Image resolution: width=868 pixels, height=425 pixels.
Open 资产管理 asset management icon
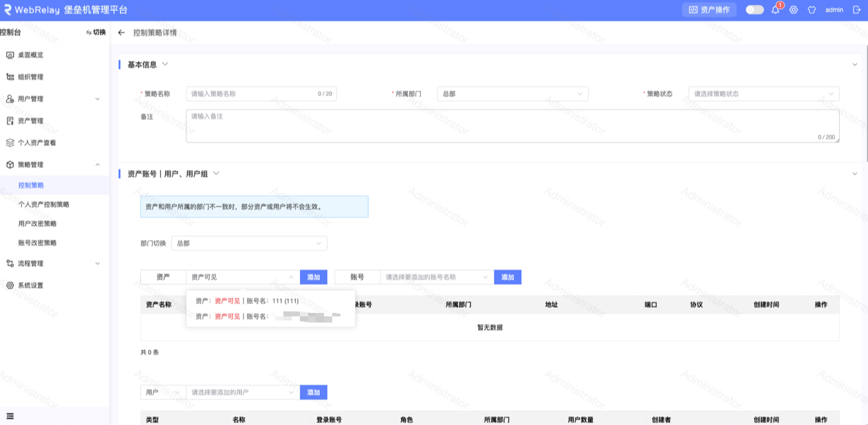[x=10, y=121]
